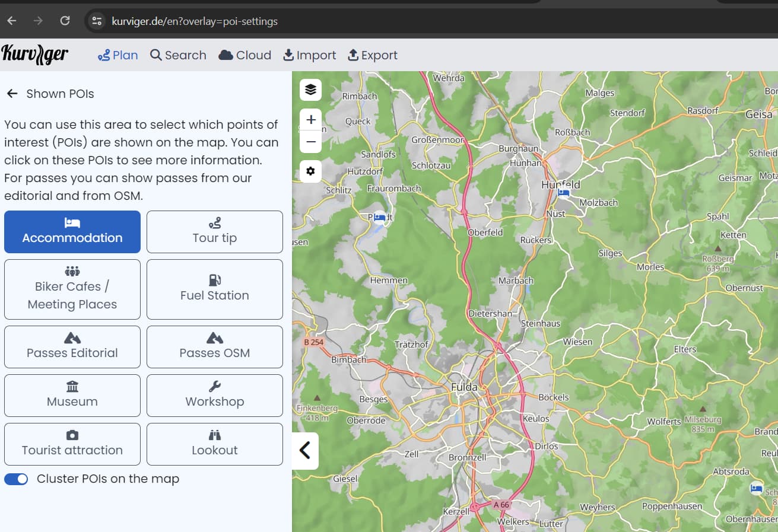Open map settings gear icon
Screen dimensions: 778x532
[310, 171]
